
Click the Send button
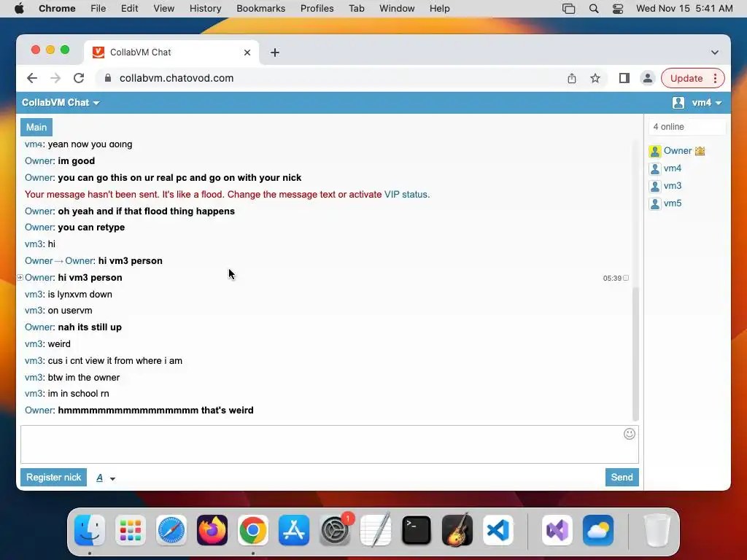[622, 477]
